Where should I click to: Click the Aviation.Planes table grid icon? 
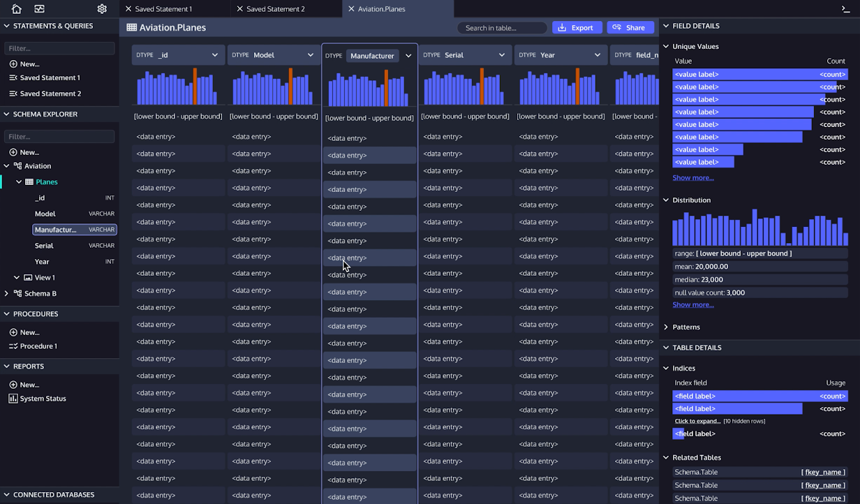click(x=131, y=28)
